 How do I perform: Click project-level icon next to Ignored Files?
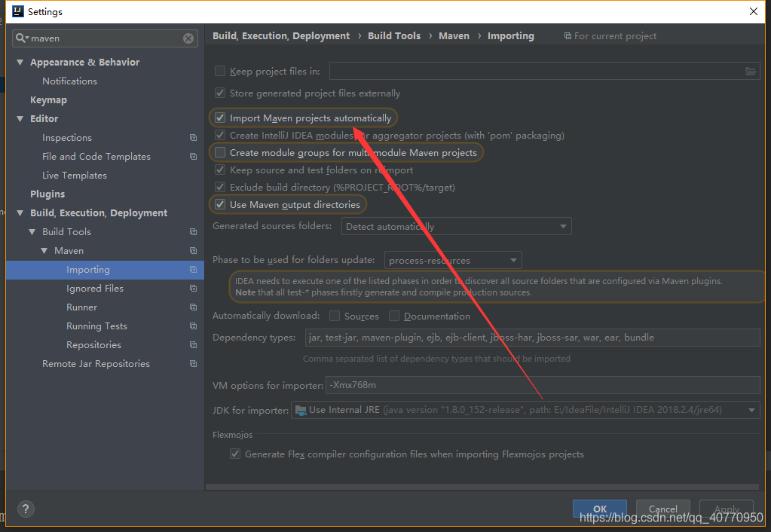coord(193,288)
